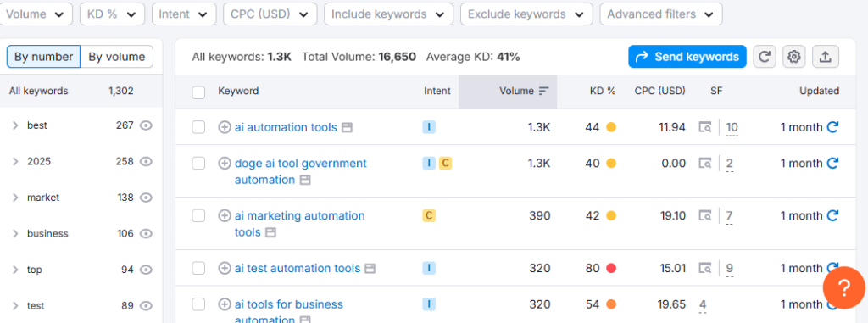868x323 pixels.
Task: Open SERP icon after 'ai test automation tools'
Action: click(370, 269)
